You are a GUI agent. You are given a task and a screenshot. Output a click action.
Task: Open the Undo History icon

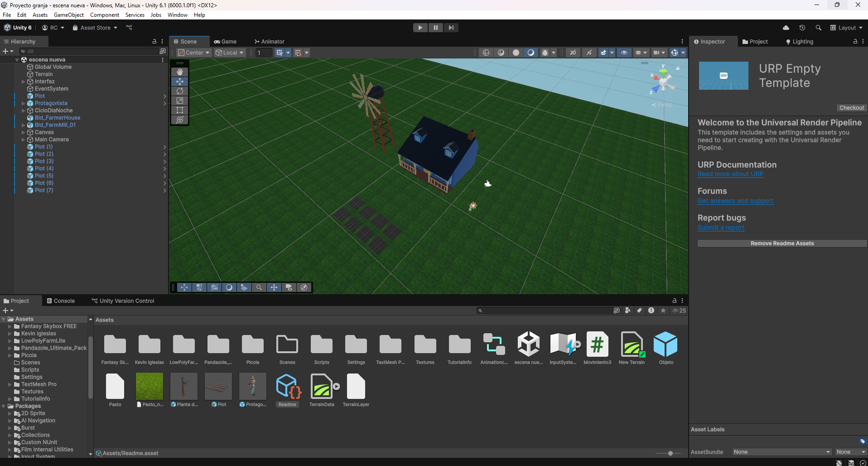point(802,28)
